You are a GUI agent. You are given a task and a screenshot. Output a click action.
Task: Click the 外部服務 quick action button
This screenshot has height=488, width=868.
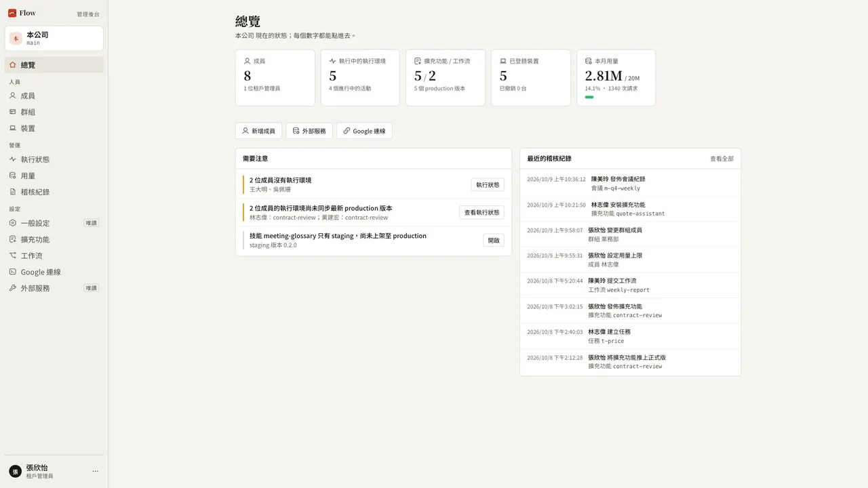tap(309, 131)
